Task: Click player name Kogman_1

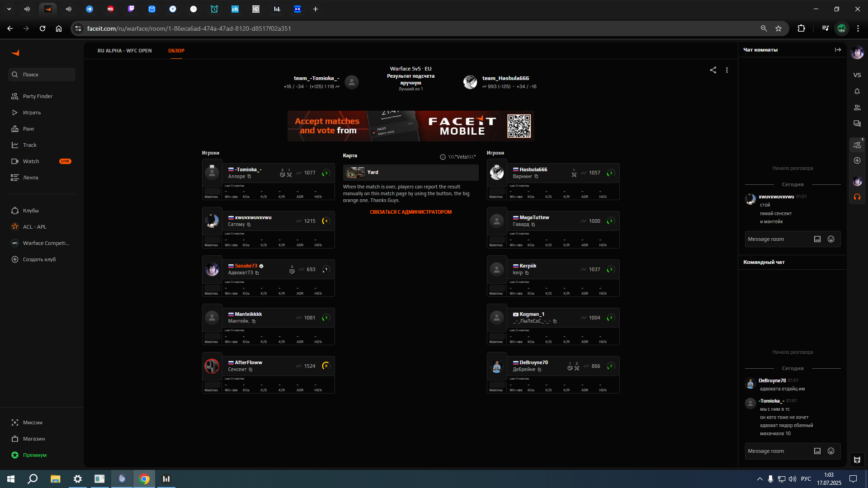Action: (532, 314)
